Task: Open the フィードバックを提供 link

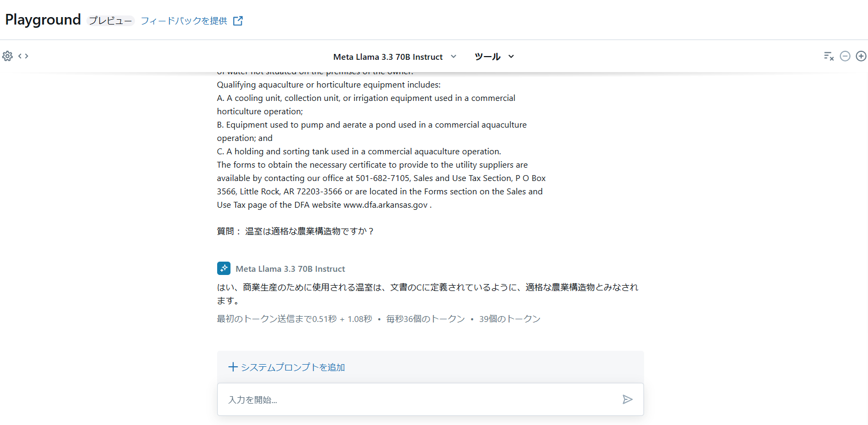Action: tap(184, 21)
